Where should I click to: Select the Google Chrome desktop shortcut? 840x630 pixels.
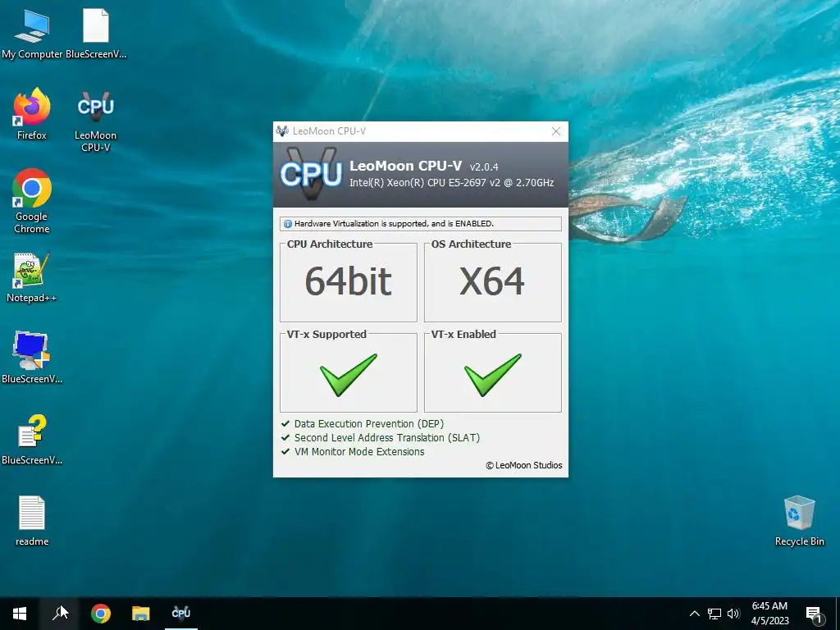(32, 201)
